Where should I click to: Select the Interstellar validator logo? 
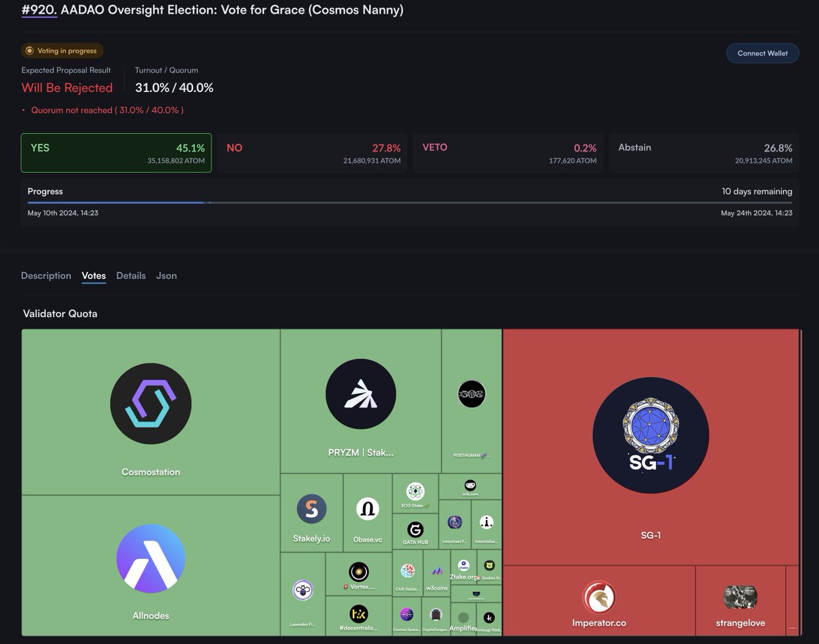[487, 523]
